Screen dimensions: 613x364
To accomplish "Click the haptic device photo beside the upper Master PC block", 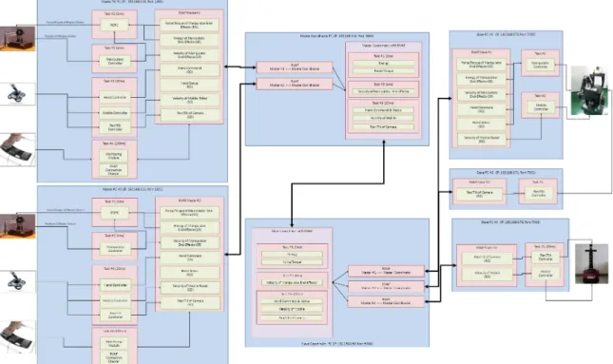I will pyautogui.click(x=17, y=38).
